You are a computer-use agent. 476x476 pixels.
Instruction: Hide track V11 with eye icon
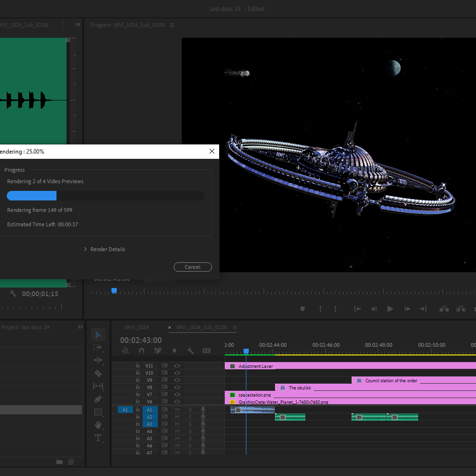pyautogui.click(x=177, y=366)
